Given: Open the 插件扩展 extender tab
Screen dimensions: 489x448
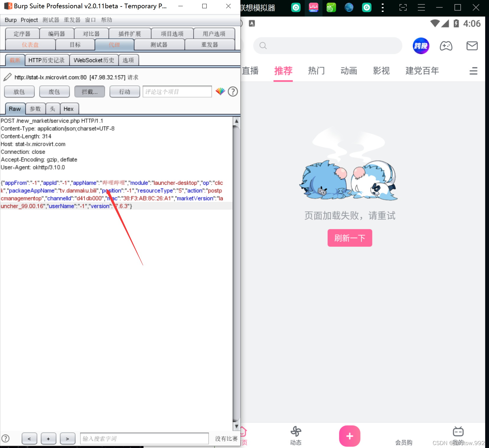Looking at the screenshot, I should [x=130, y=34].
